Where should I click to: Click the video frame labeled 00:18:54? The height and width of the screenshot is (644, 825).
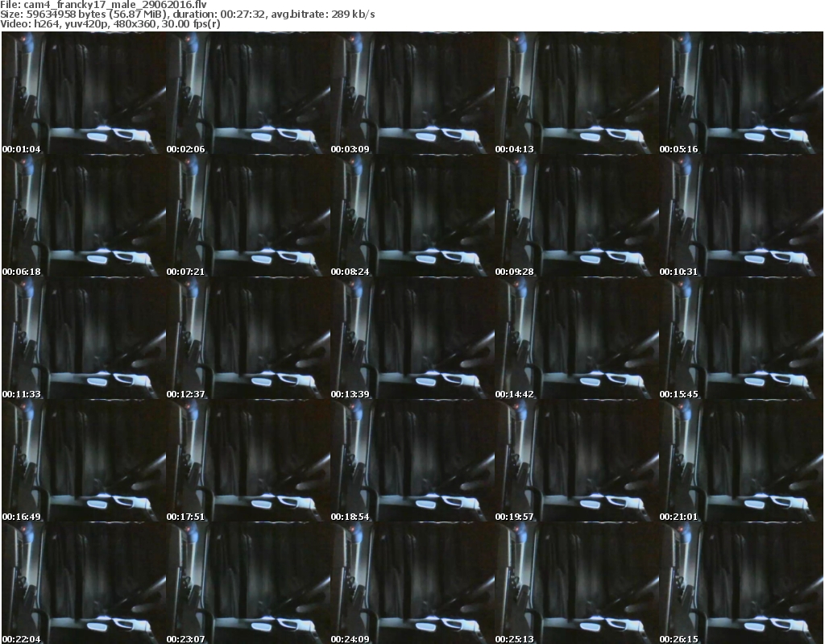coord(412,461)
